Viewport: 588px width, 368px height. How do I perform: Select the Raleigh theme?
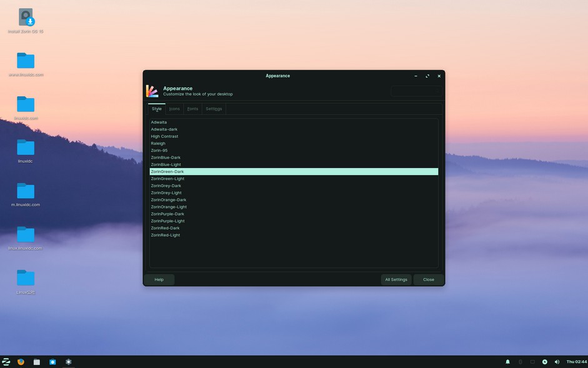(x=294, y=143)
